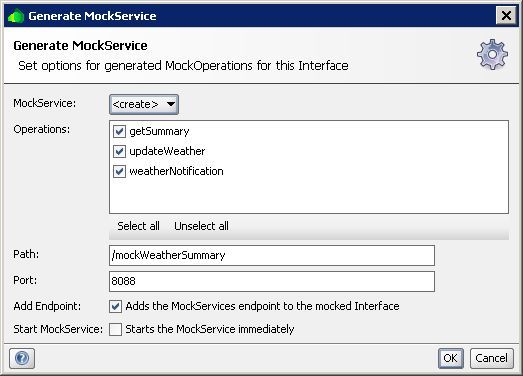Open the MockService <create> dropdown

[x=144, y=104]
